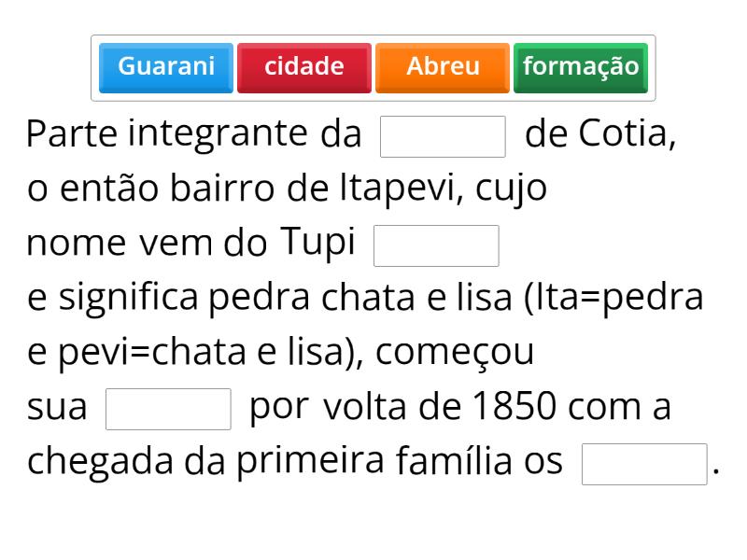Choose the orange "Abreu" word tile
Screen dimensions: 747x560
click(x=443, y=67)
